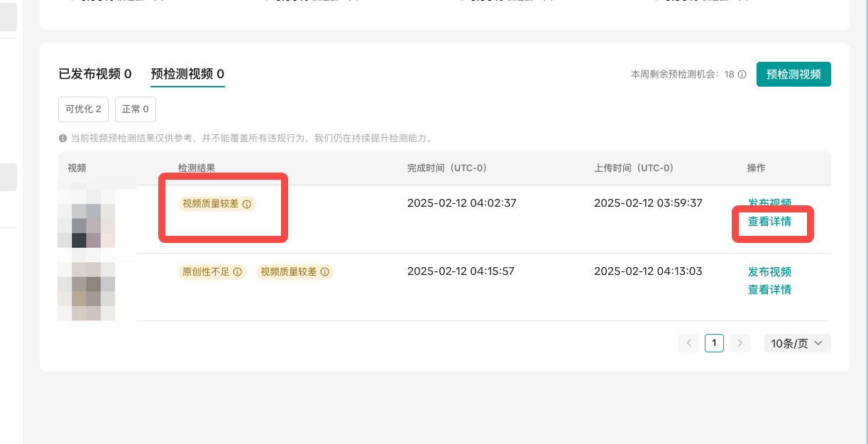Open 查看详情 for the 04:02:37 video
This screenshot has height=444, width=868.
tap(769, 222)
